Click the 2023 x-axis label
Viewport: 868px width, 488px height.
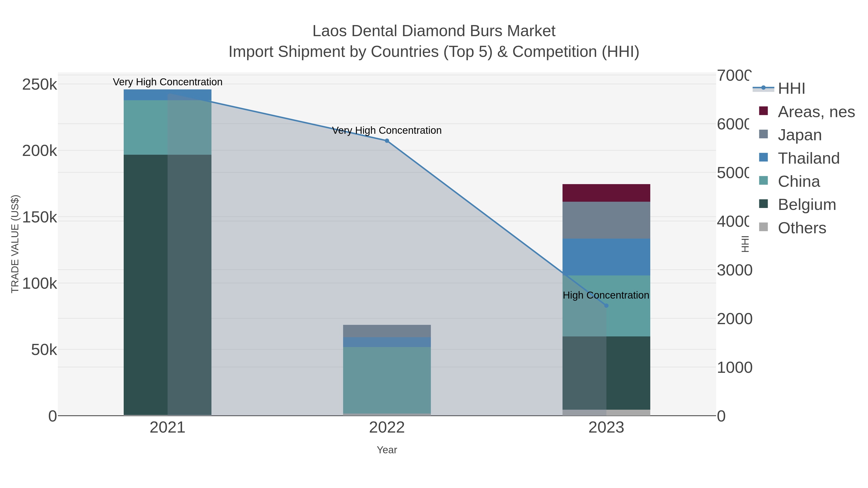(x=606, y=428)
